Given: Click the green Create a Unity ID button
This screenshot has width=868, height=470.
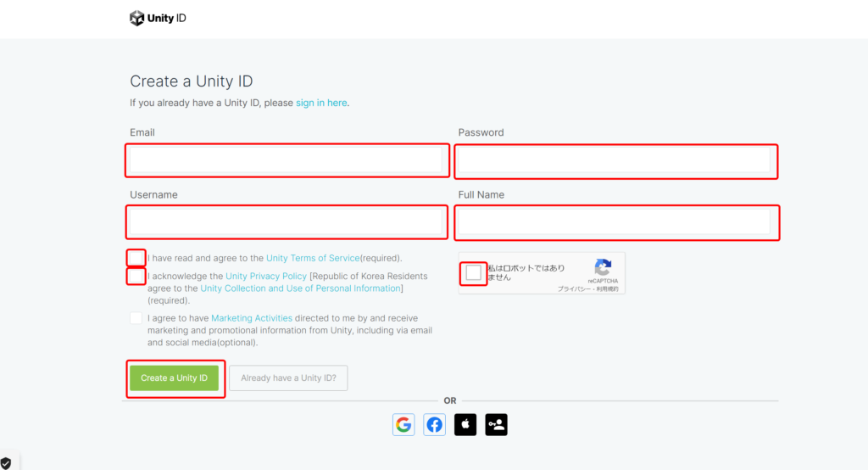Looking at the screenshot, I should coord(175,378).
